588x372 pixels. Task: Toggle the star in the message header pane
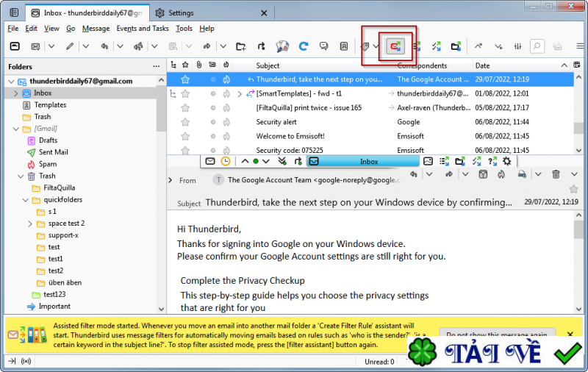573,189
